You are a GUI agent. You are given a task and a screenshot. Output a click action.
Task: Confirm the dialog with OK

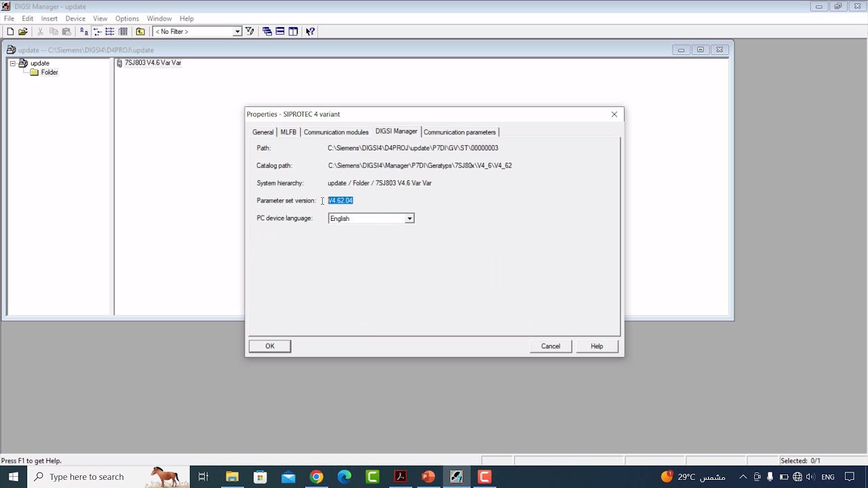tap(270, 346)
